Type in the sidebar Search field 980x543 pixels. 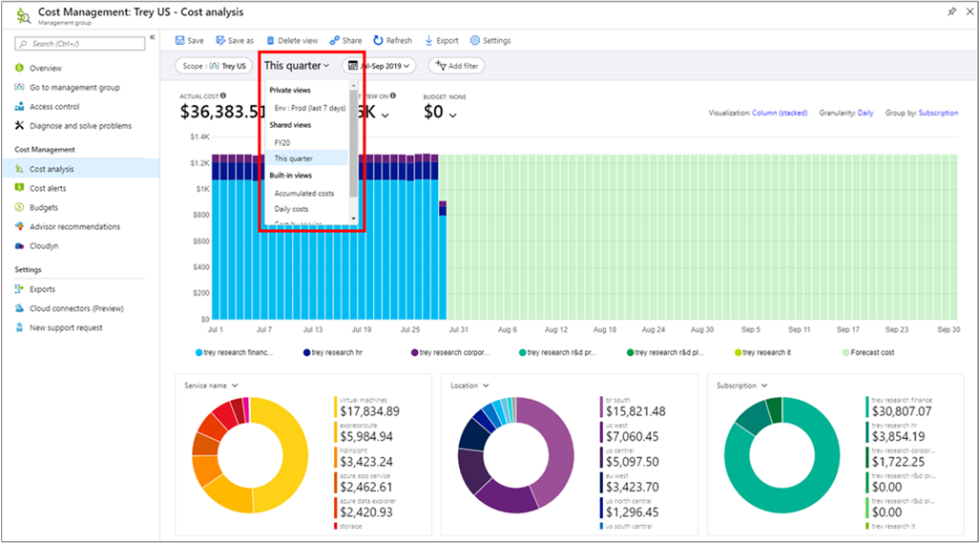[x=81, y=44]
